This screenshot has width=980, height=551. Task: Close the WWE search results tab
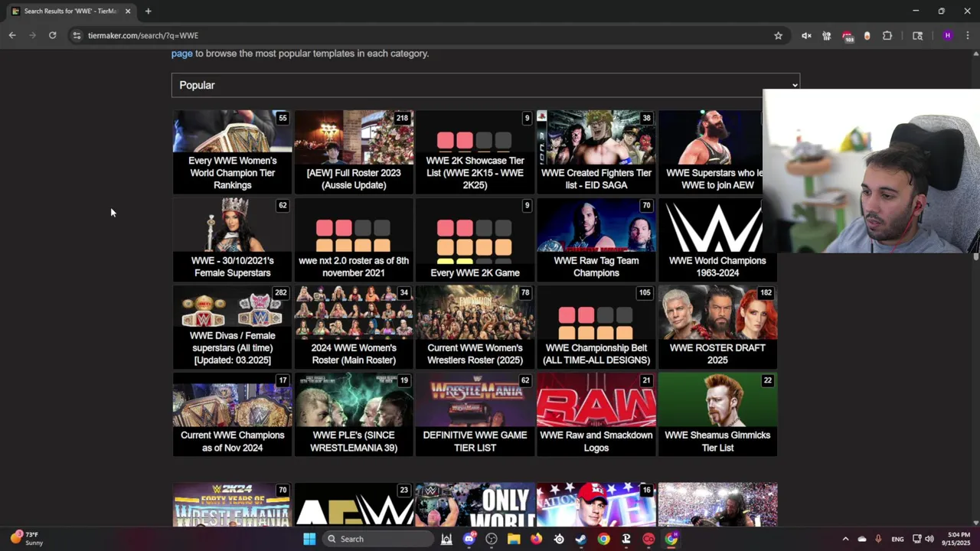[x=128, y=11]
